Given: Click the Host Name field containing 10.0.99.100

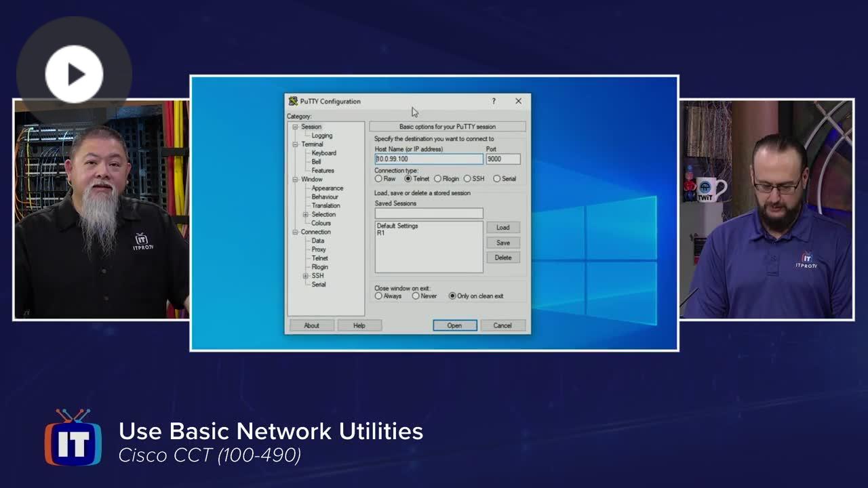Looking at the screenshot, I should tap(429, 159).
